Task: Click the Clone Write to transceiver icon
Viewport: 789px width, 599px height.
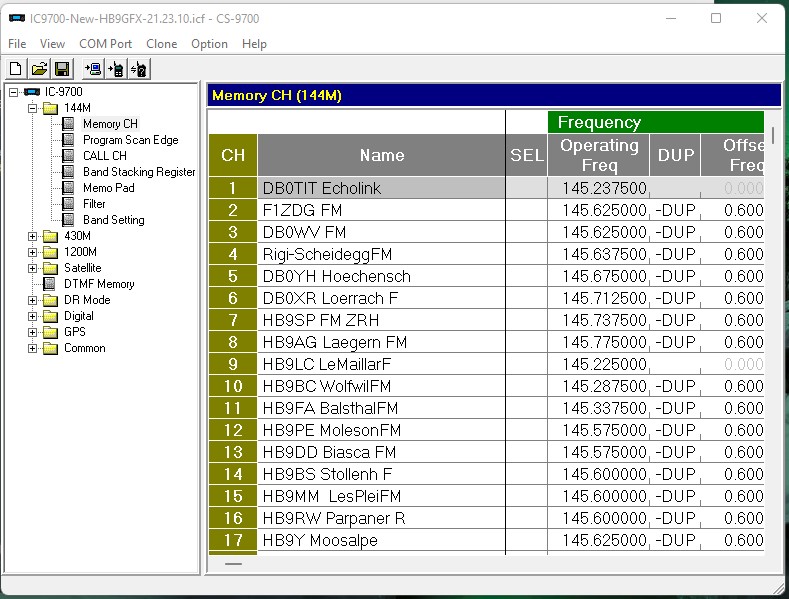Action: (x=116, y=69)
